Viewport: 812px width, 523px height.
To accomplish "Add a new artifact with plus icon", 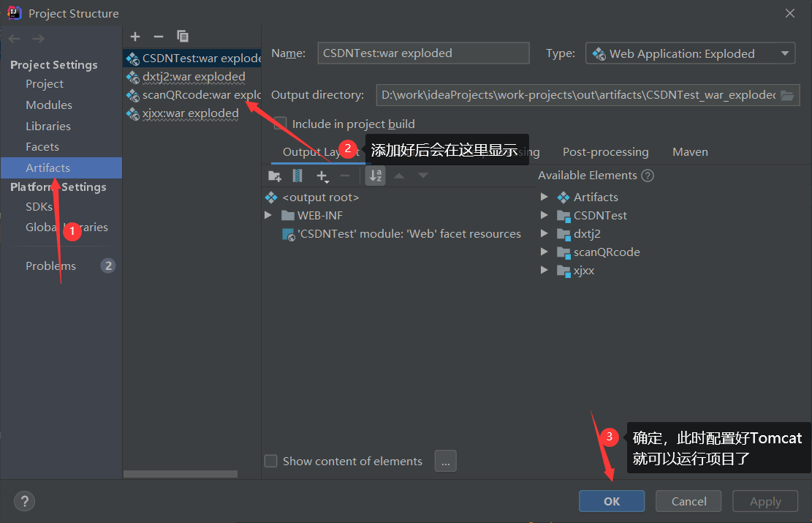I will pos(135,37).
